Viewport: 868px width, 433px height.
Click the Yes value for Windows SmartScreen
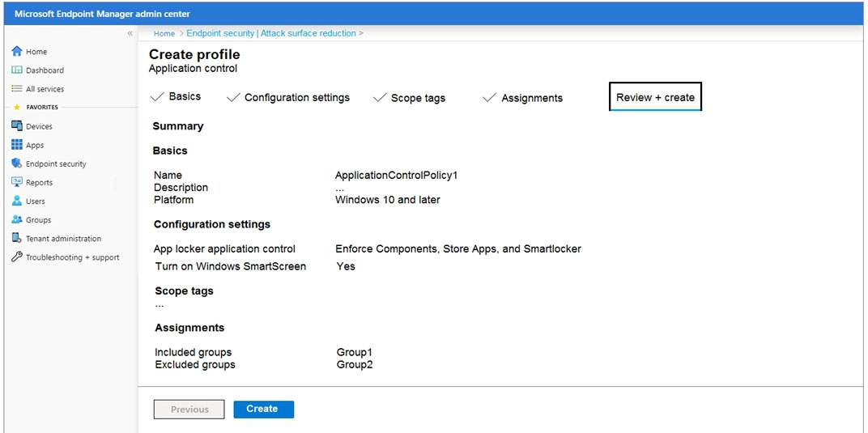coord(346,266)
